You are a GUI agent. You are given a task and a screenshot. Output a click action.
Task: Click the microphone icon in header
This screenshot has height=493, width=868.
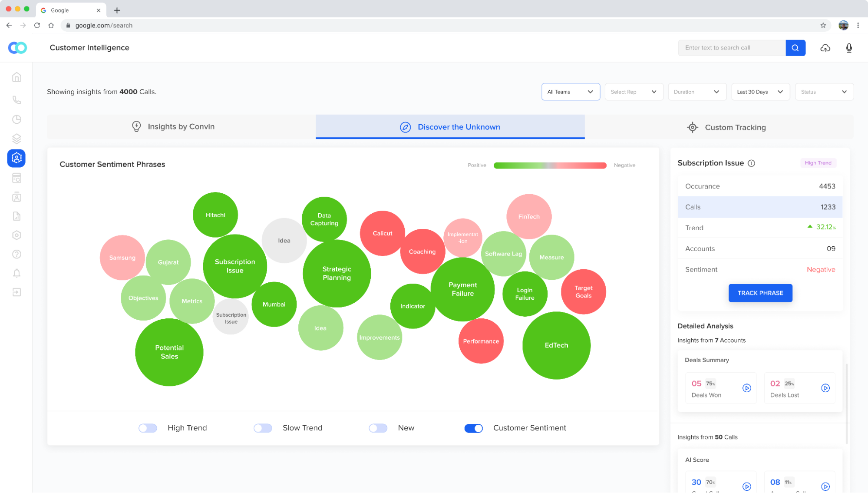click(x=849, y=48)
